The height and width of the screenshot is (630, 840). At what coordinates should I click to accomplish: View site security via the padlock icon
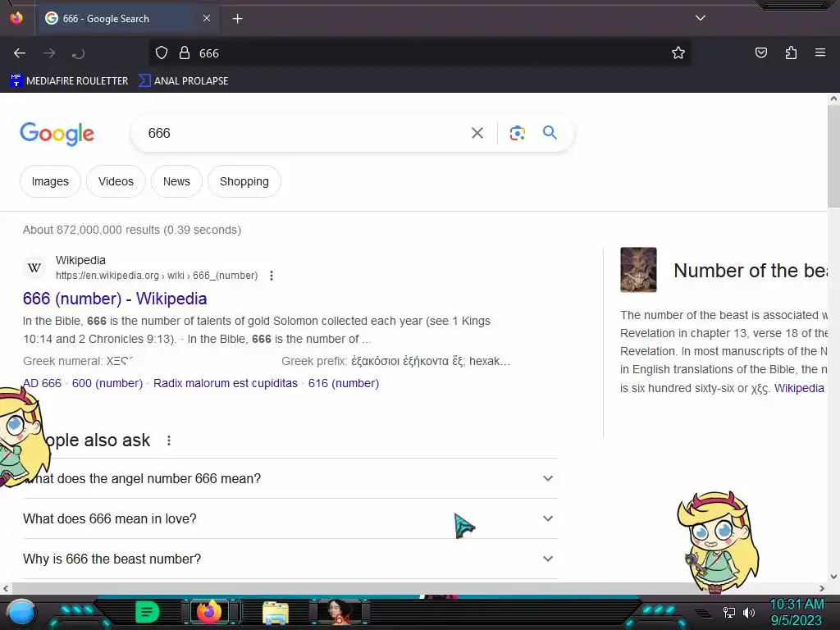(x=185, y=53)
